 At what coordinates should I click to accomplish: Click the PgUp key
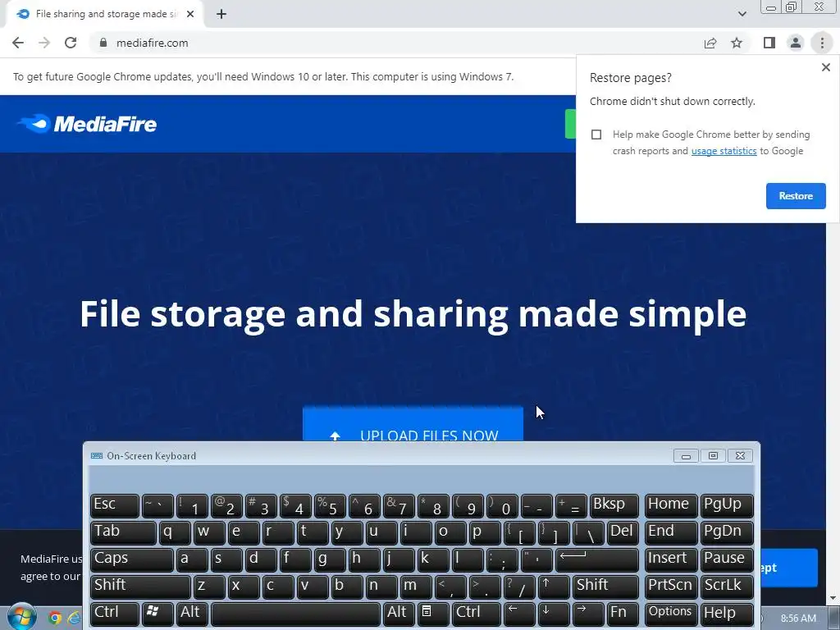pyautogui.click(x=727, y=505)
